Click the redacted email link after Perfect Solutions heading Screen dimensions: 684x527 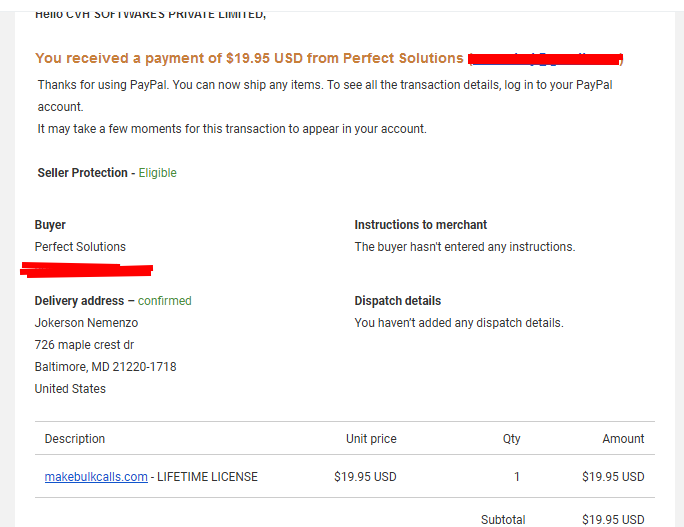(546, 59)
